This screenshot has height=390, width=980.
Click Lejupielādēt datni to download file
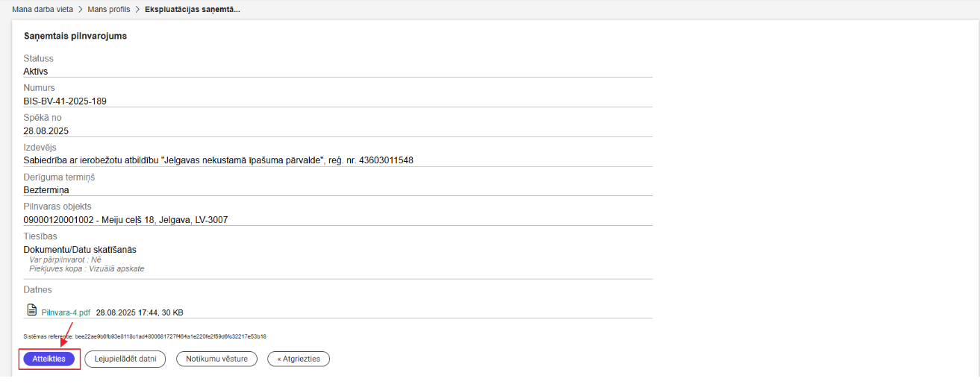click(x=125, y=359)
